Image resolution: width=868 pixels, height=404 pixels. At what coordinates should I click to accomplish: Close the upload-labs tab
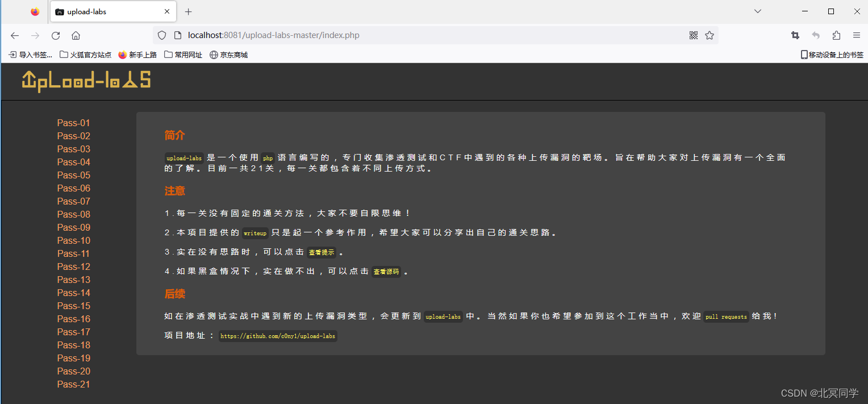click(x=167, y=11)
